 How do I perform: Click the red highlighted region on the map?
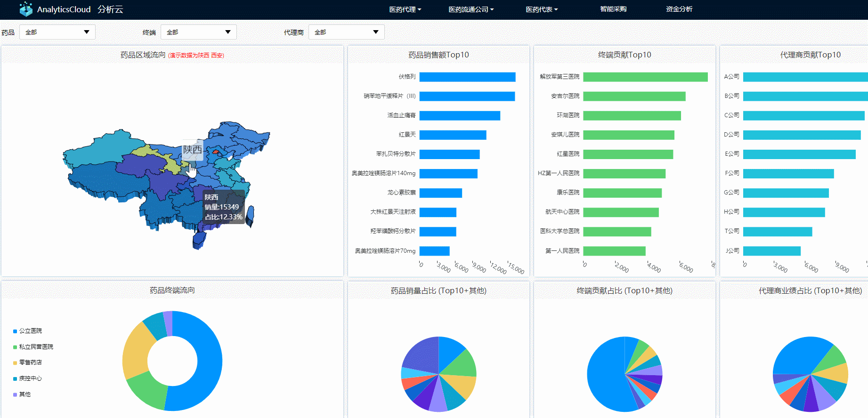coord(216,152)
